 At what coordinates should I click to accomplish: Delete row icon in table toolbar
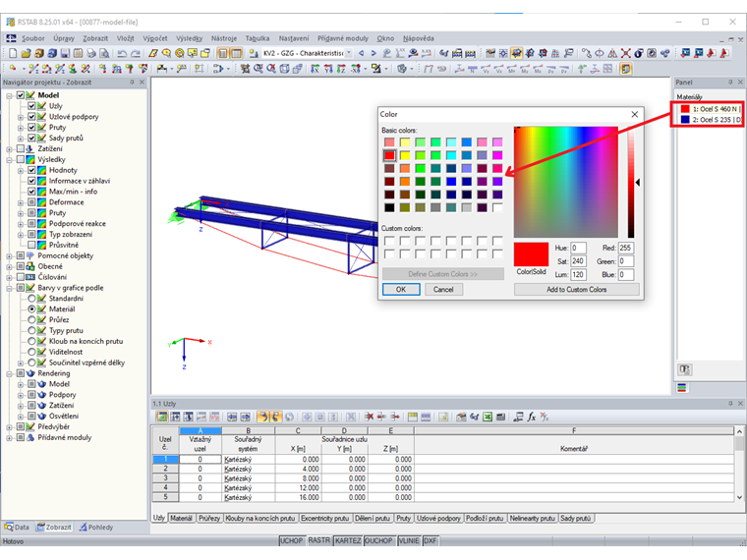pos(370,418)
